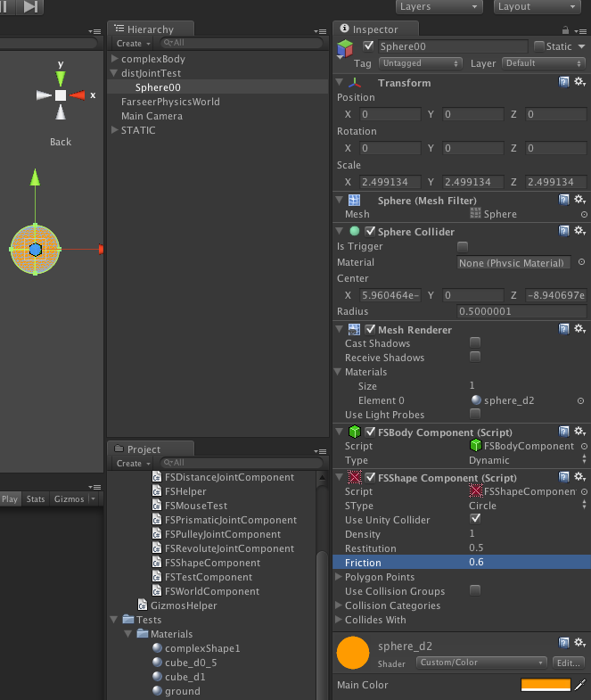Open Project Create menu
591x700 pixels.
[133, 464]
